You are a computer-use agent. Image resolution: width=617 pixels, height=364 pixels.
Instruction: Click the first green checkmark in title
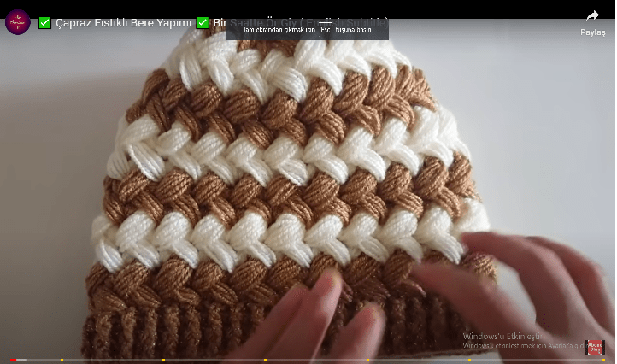pyautogui.click(x=44, y=22)
